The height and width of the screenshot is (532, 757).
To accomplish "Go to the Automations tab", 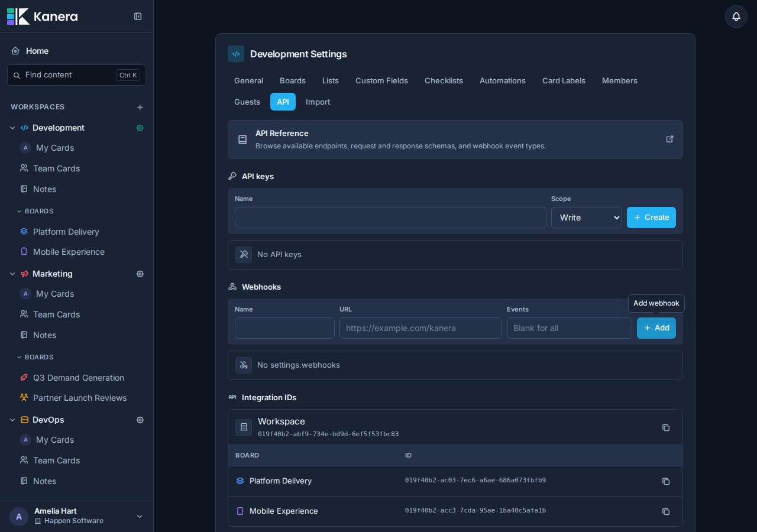I will tap(503, 80).
